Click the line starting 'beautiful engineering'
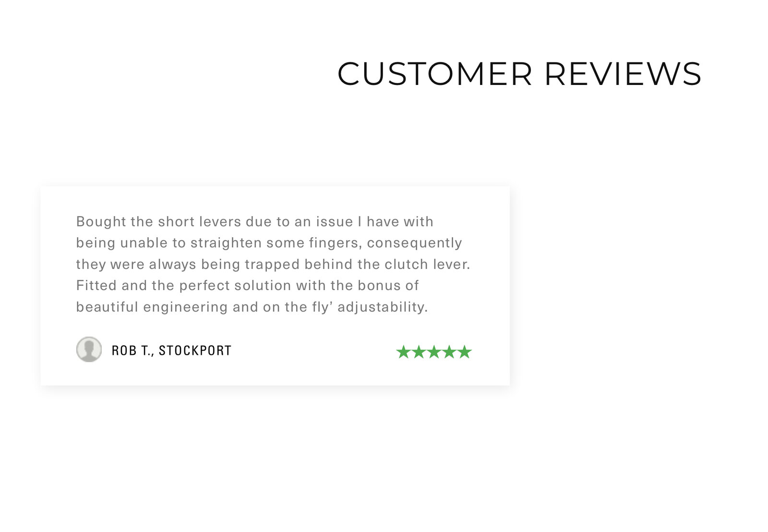Screen dimensions: 768x532 click(x=252, y=307)
